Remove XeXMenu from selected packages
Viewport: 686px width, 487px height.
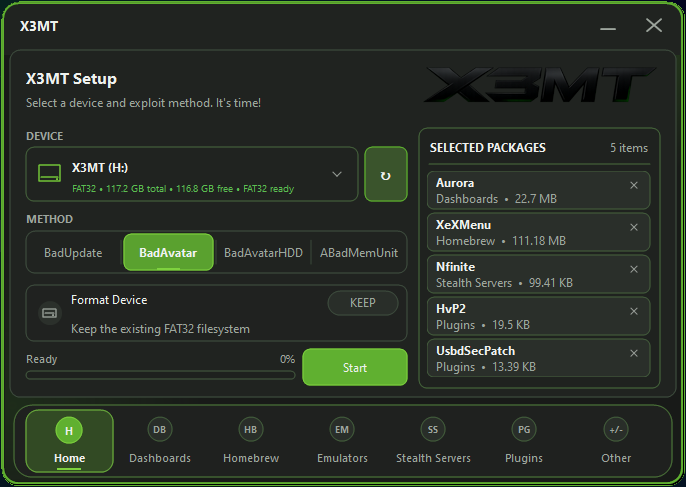click(634, 228)
